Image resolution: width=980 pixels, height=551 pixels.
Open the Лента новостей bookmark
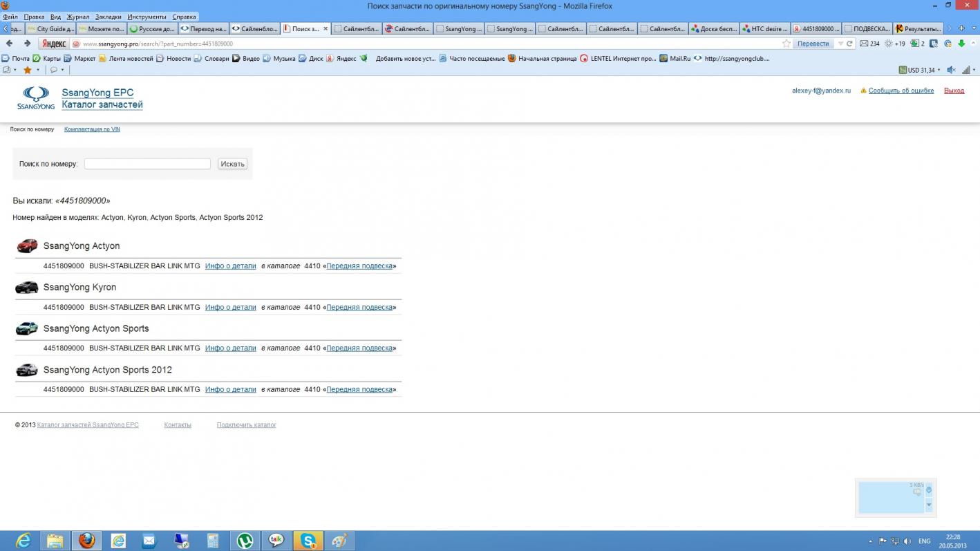click(x=126, y=59)
